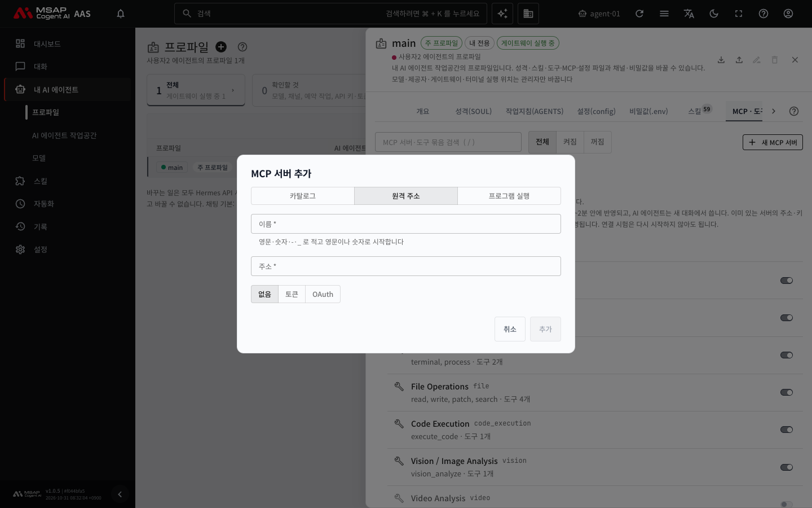
Task: Open the hamburger list menu icon
Action: (x=664, y=14)
